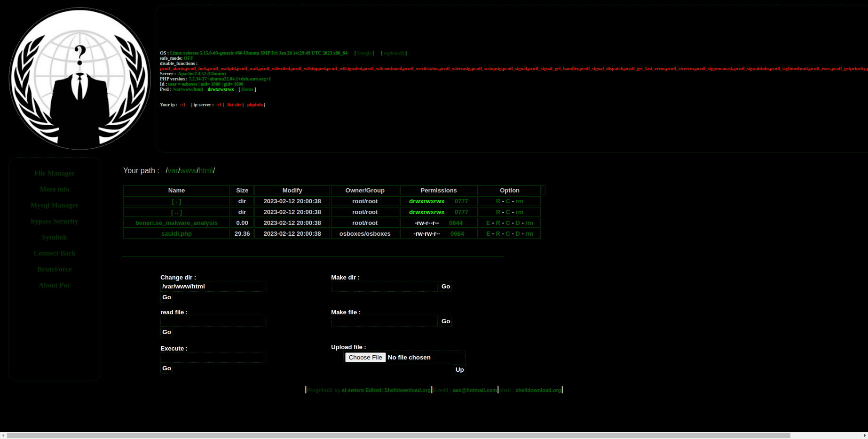Click D option for sauidi.php
This screenshot has height=439, width=868.
[x=518, y=234]
